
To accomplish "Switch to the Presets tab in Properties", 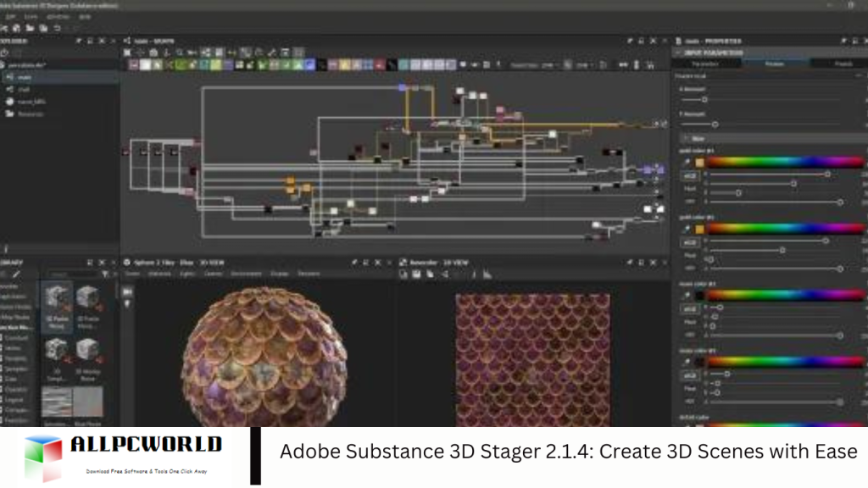I will (x=843, y=64).
